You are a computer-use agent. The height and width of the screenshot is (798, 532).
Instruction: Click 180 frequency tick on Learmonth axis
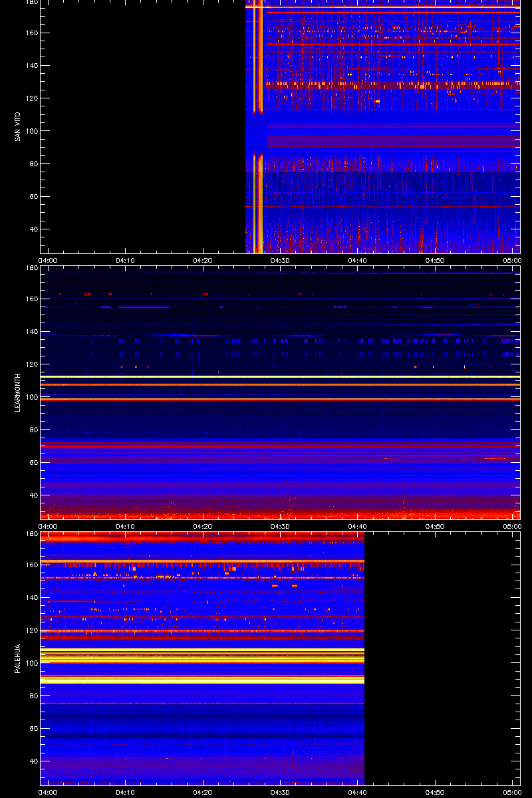[x=31, y=269]
